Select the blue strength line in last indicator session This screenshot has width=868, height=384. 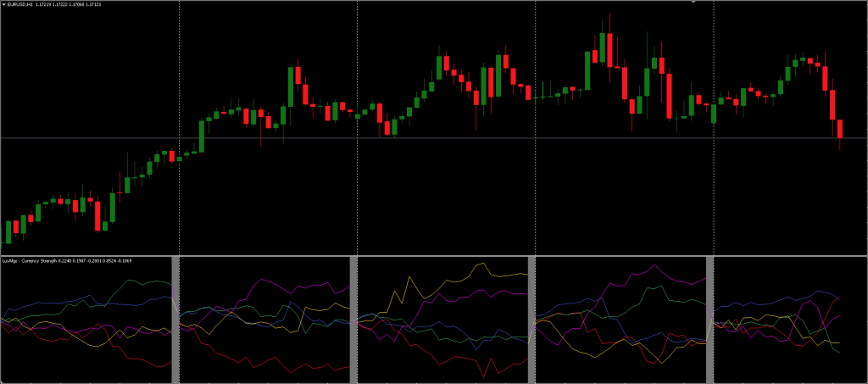click(x=814, y=292)
